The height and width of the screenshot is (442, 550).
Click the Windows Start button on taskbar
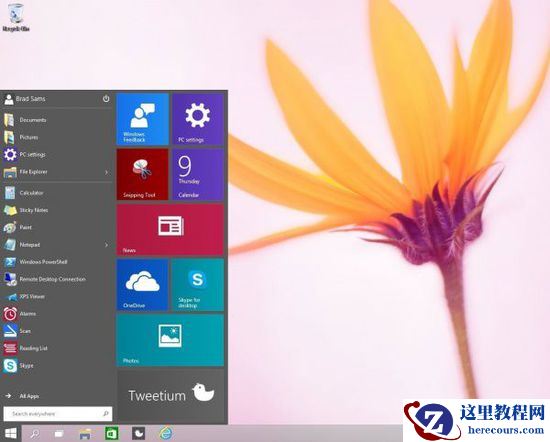point(11,434)
